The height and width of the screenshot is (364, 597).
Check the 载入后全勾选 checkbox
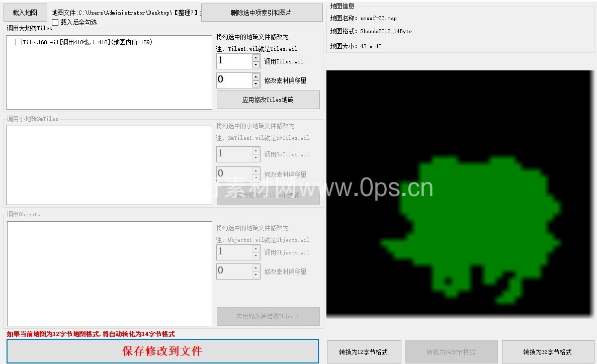point(55,22)
